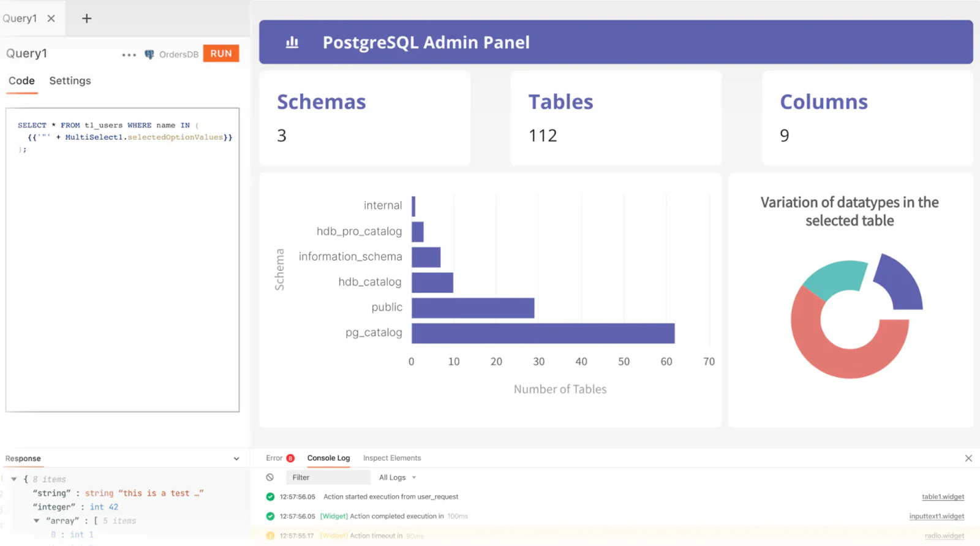Focus the log Filter input field
The image size is (980, 546).
point(328,477)
